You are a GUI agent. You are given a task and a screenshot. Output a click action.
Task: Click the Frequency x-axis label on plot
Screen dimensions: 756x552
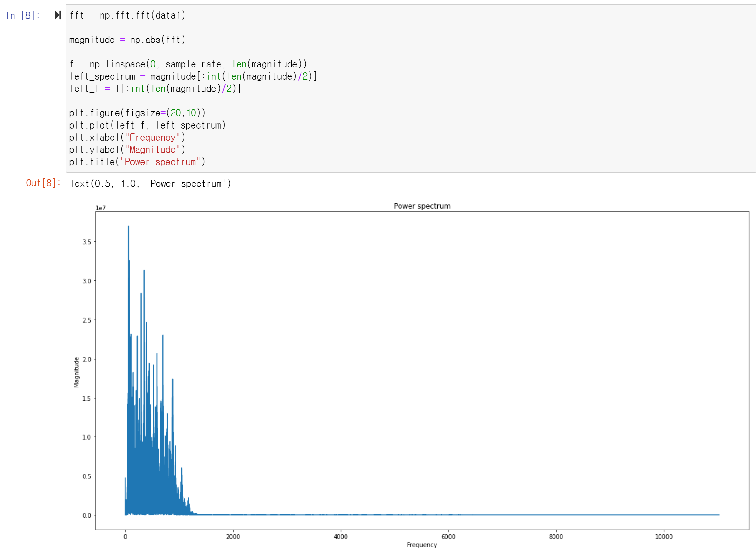421,545
